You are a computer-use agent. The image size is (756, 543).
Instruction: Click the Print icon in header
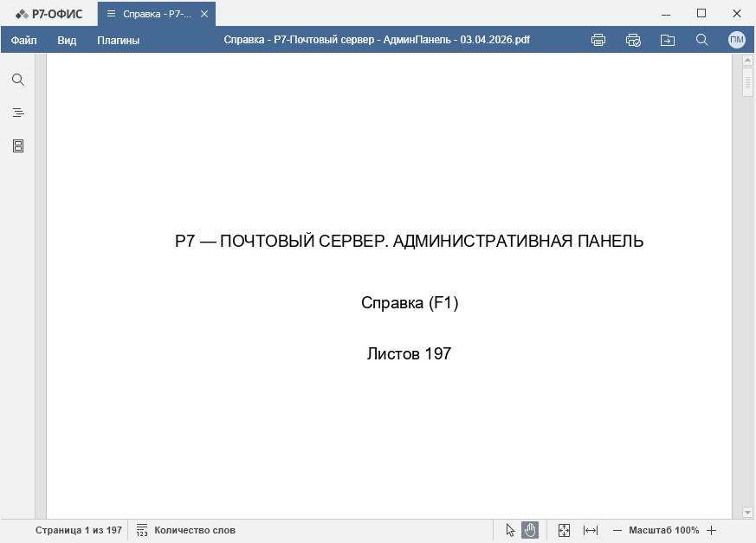click(x=598, y=40)
